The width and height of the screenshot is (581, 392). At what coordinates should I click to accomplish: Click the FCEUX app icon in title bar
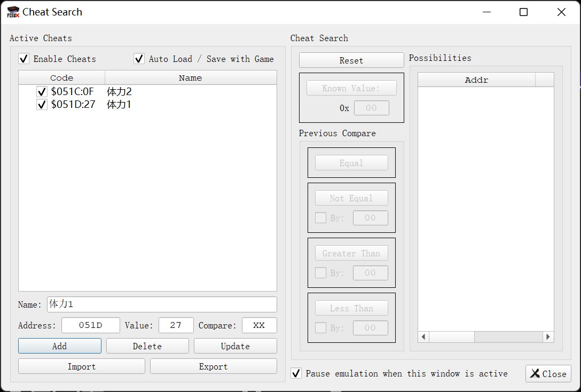pyautogui.click(x=13, y=12)
